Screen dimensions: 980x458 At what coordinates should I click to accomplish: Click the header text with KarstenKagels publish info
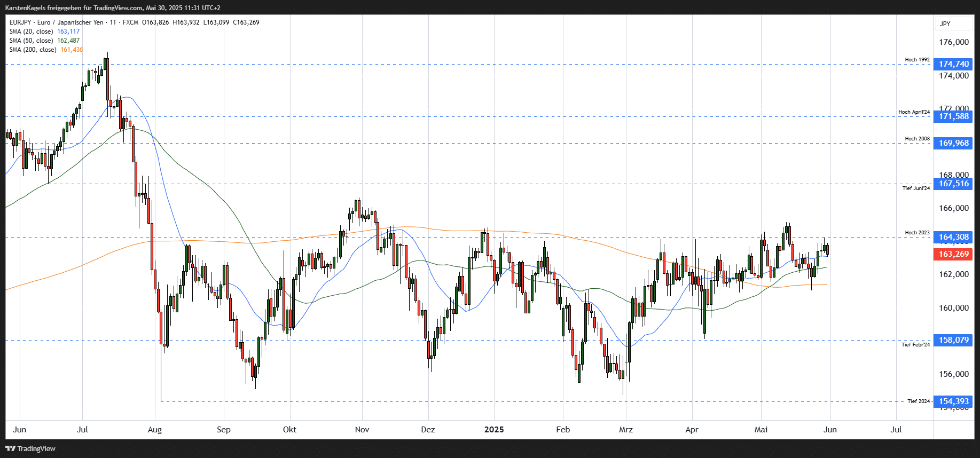click(x=113, y=8)
